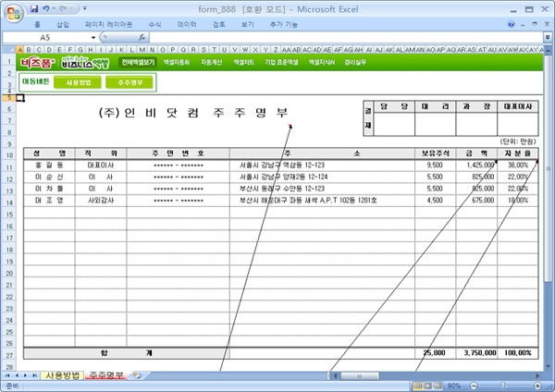Jump to last sheet with navigation arrow
555x392 pixels.
click(34, 375)
